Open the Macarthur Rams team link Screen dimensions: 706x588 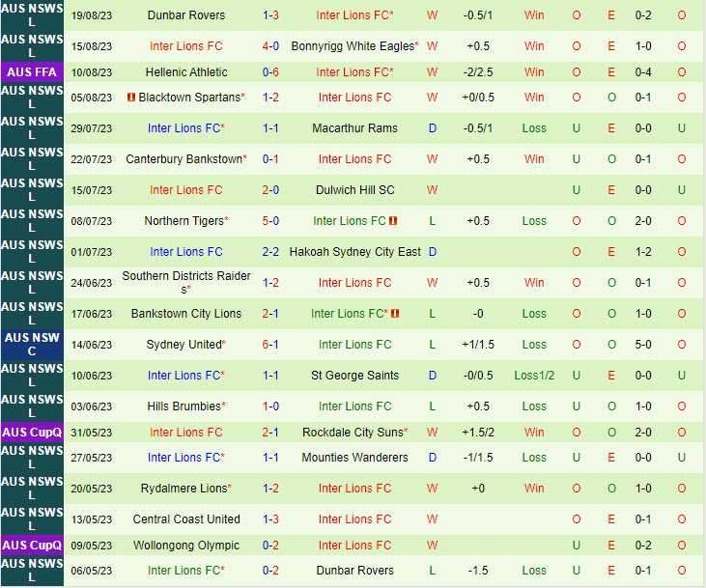point(354,128)
